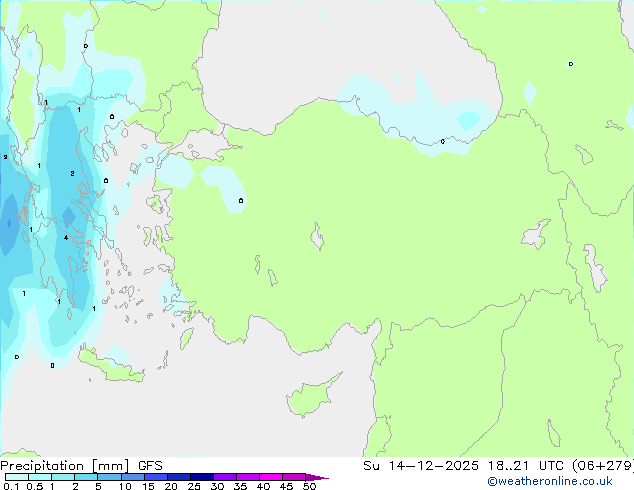The image size is (634, 490).
Task: Select the 0.1–0.5 mm legend swatch
Action: pyautogui.click(x=17, y=477)
